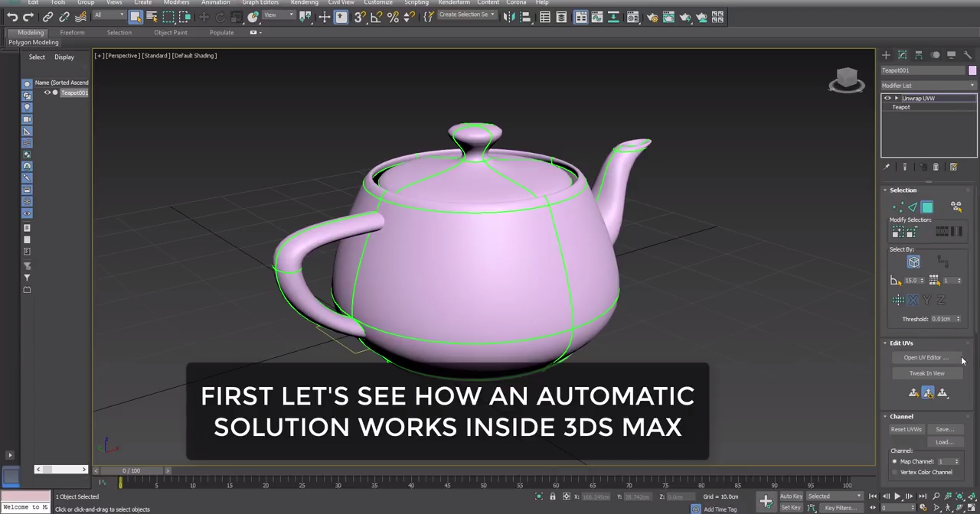Toggle the Angle Snap icon
The height and width of the screenshot is (514, 980).
tap(376, 17)
